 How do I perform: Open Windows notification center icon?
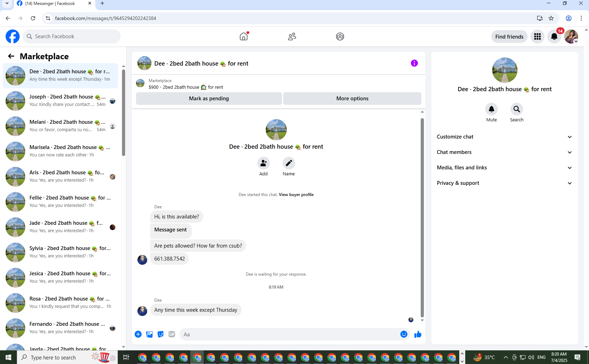click(x=577, y=357)
